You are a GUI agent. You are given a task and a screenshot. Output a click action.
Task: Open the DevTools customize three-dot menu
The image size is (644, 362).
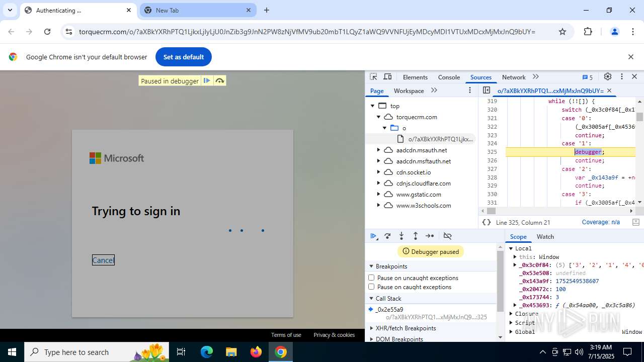[622, 77]
